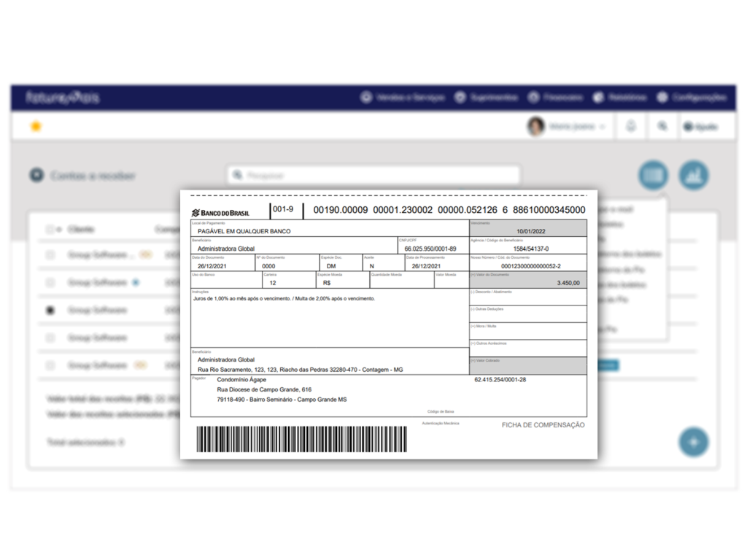The height and width of the screenshot is (560, 747).
Task: Click the Banco do Brasil logo on boleto
Action: (x=220, y=213)
